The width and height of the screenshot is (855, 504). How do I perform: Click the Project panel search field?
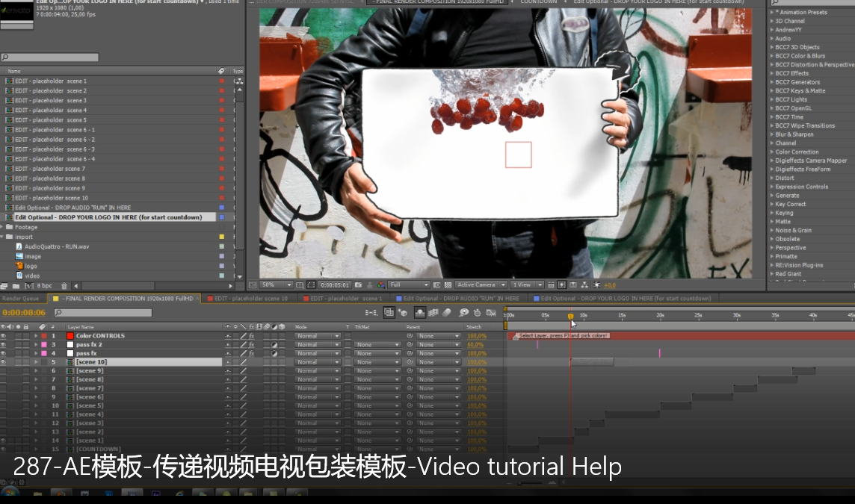pos(49,57)
